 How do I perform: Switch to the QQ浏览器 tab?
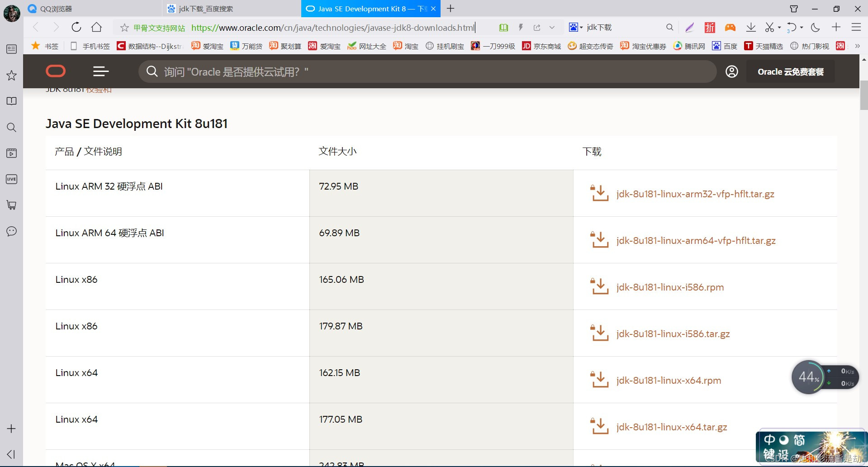click(92, 9)
